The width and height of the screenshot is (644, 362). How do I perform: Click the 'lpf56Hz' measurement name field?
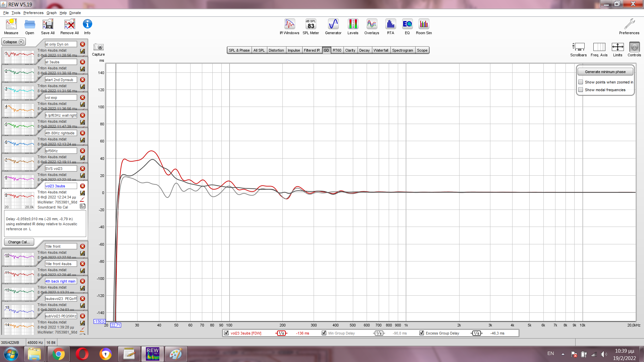point(61,151)
